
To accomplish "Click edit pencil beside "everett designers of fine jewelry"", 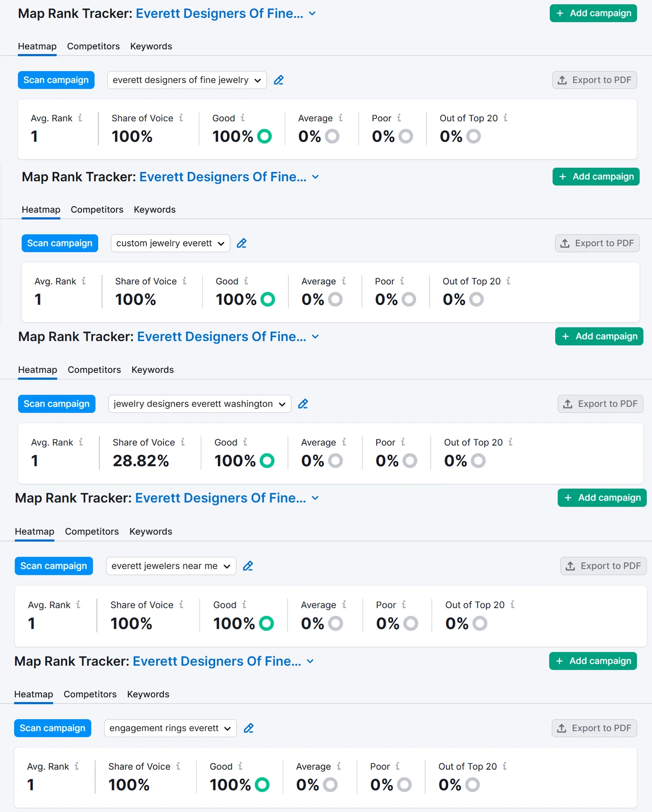I will 279,80.
